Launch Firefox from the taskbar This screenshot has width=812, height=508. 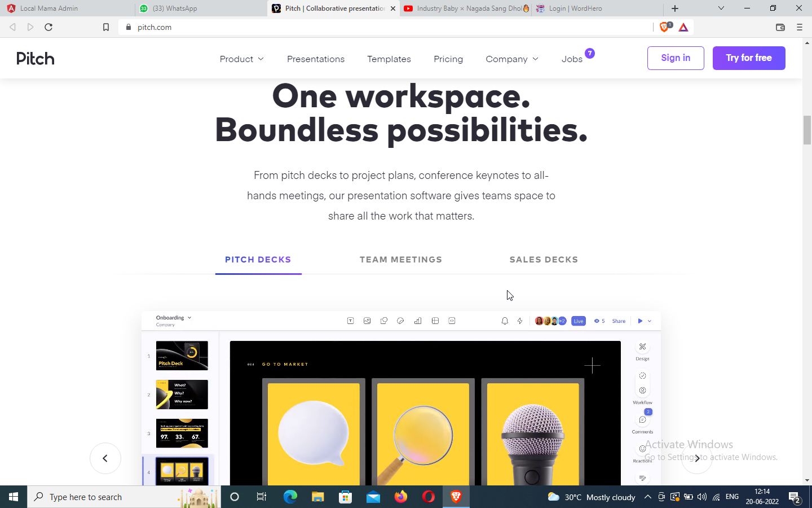401,497
